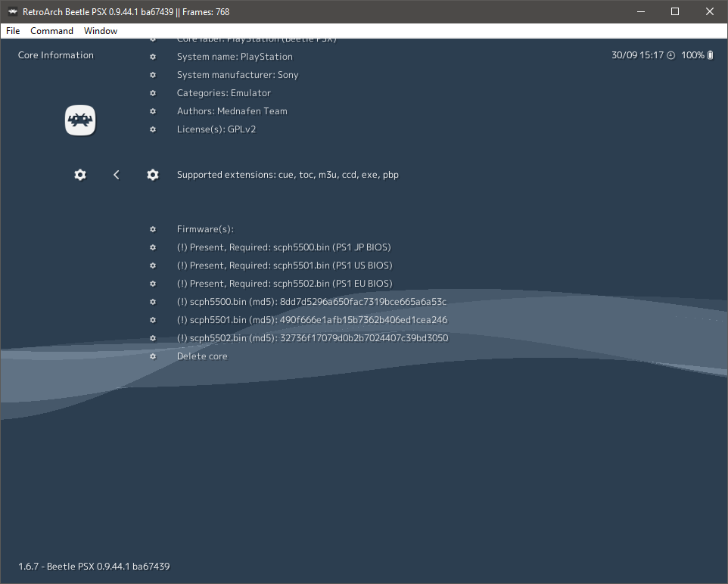The width and height of the screenshot is (728, 584).
Task: Select the scph5500.bin PS1 JP BIOS entry
Action: click(284, 247)
